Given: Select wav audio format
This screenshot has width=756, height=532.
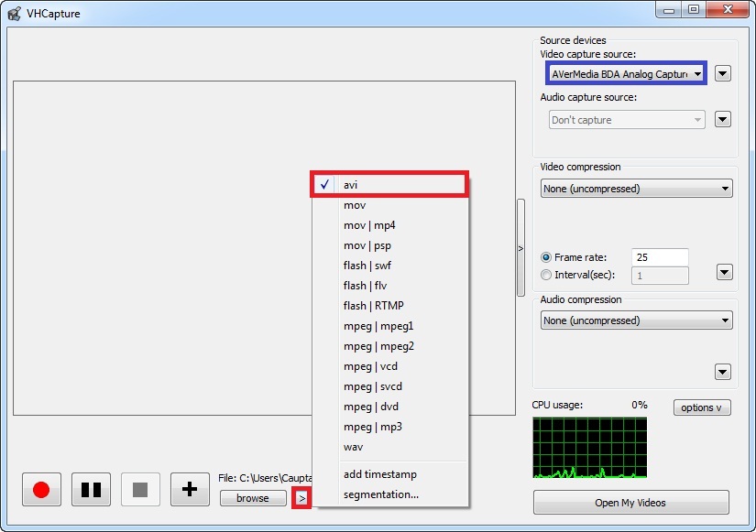Looking at the screenshot, I should pos(389,447).
